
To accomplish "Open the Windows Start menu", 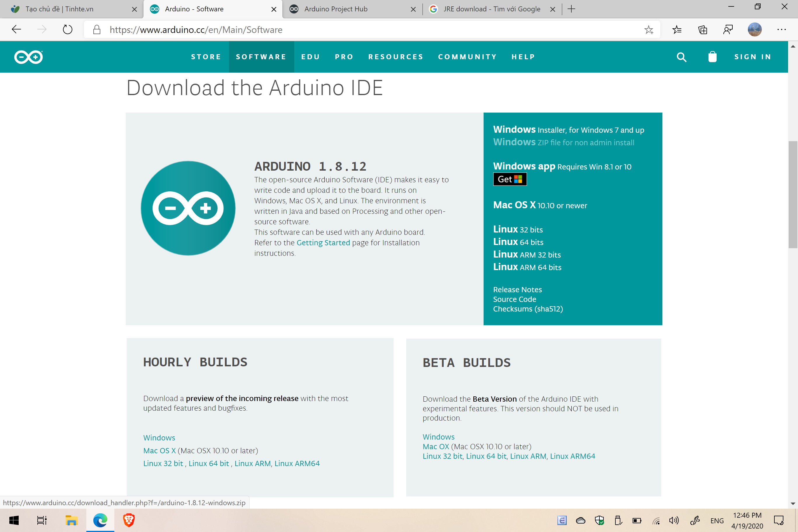I will point(14,520).
